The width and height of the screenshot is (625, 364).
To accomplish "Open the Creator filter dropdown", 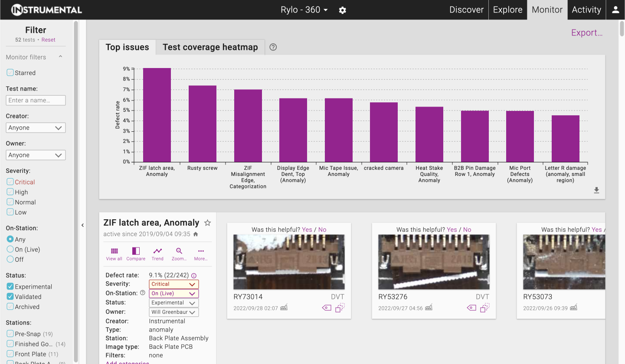I will (x=36, y=128).
